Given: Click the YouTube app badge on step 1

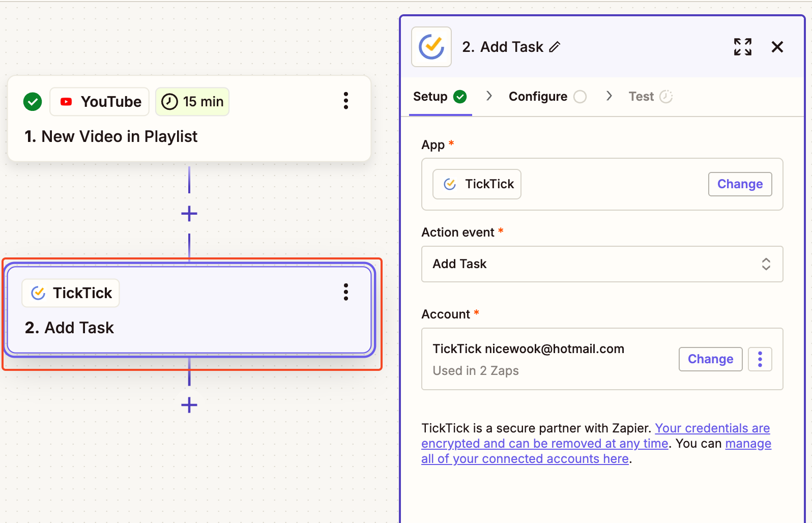Looking at the screenshot, I should click(100, 102).
